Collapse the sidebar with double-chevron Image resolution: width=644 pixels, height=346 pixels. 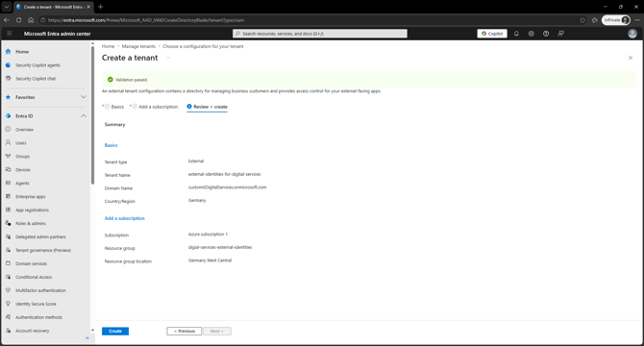click(87, 337)
